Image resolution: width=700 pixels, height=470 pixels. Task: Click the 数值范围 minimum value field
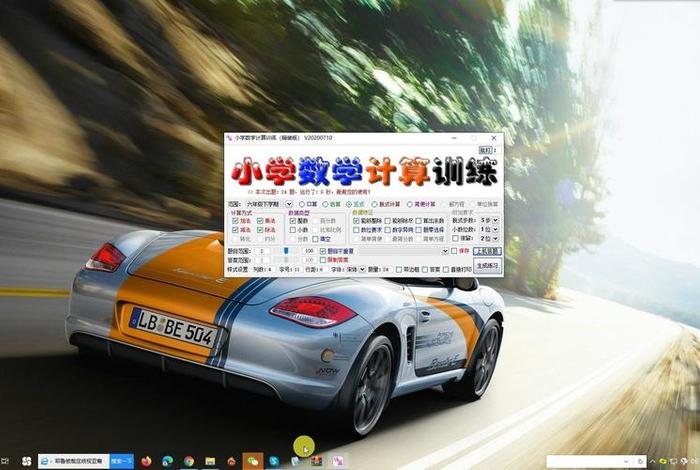click(x=262, y=251)
